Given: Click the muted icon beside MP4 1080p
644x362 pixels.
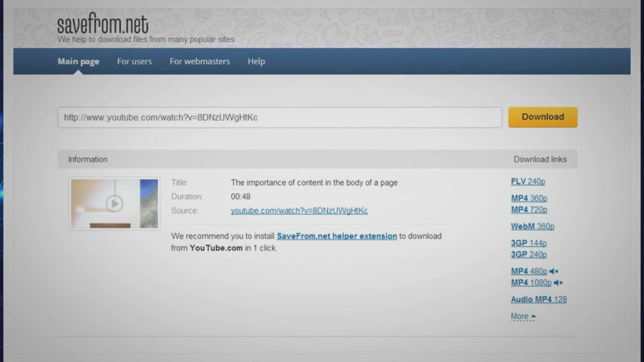Looking at the screenshot, I should coord(558,283).
